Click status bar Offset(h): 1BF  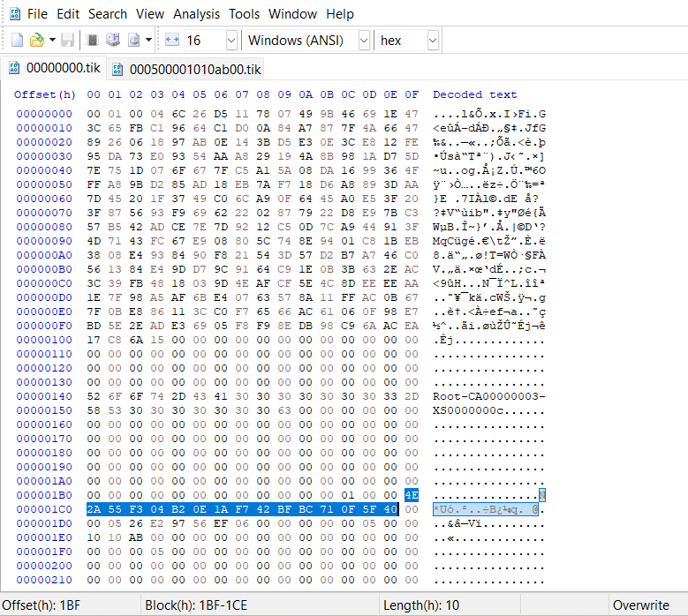click(42, 605)
